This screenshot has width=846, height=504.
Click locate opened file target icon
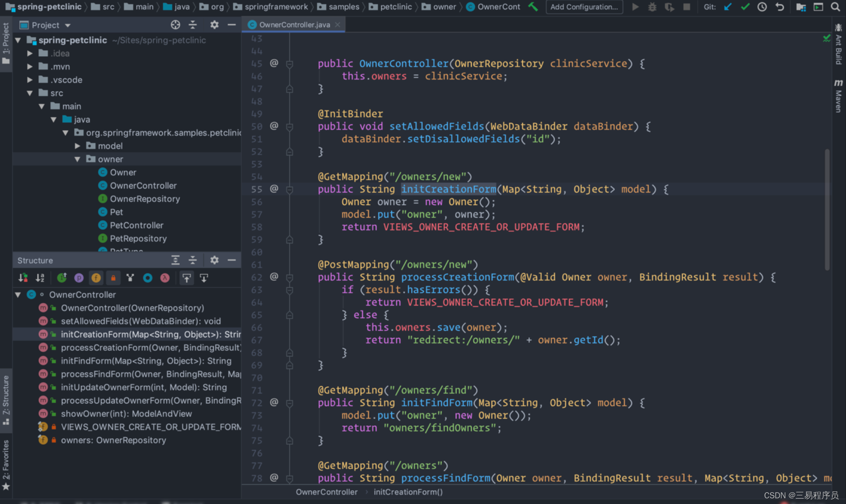click(x=175, y=25)
